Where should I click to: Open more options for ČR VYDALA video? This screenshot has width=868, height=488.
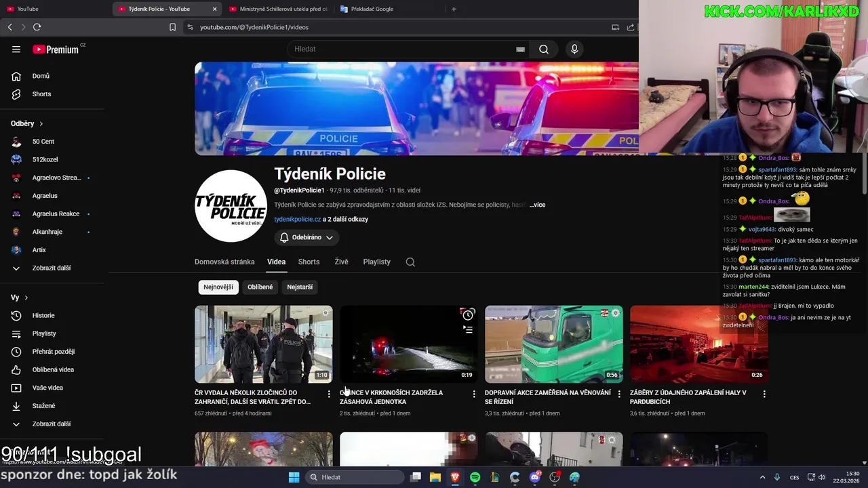pyautogui.click(x=329, y=394)
